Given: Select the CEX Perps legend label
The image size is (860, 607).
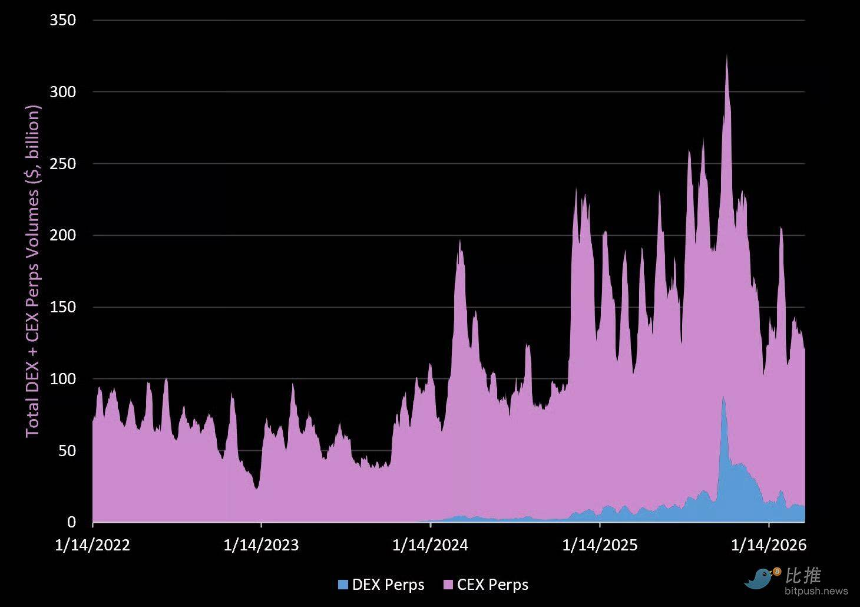Looking at the screenshot, I should tap(492, 584).
